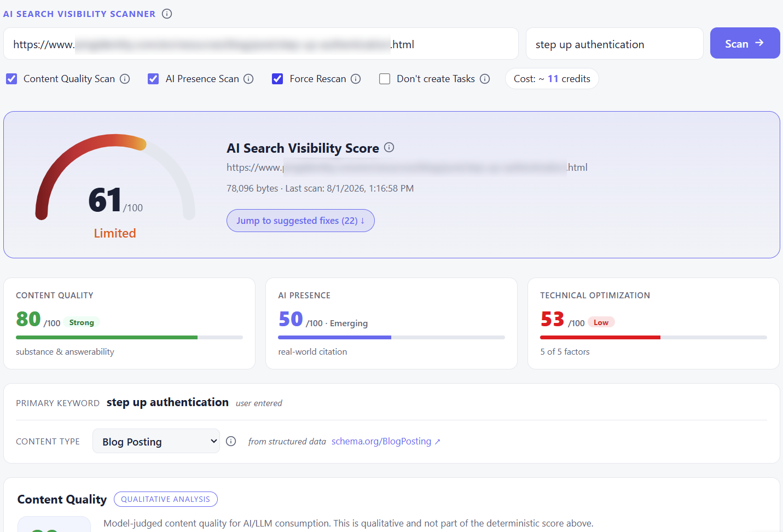Show info tooltip for Force Rescan
The height and width of the screenshot is (532, 783).
(x=356, y=79)
